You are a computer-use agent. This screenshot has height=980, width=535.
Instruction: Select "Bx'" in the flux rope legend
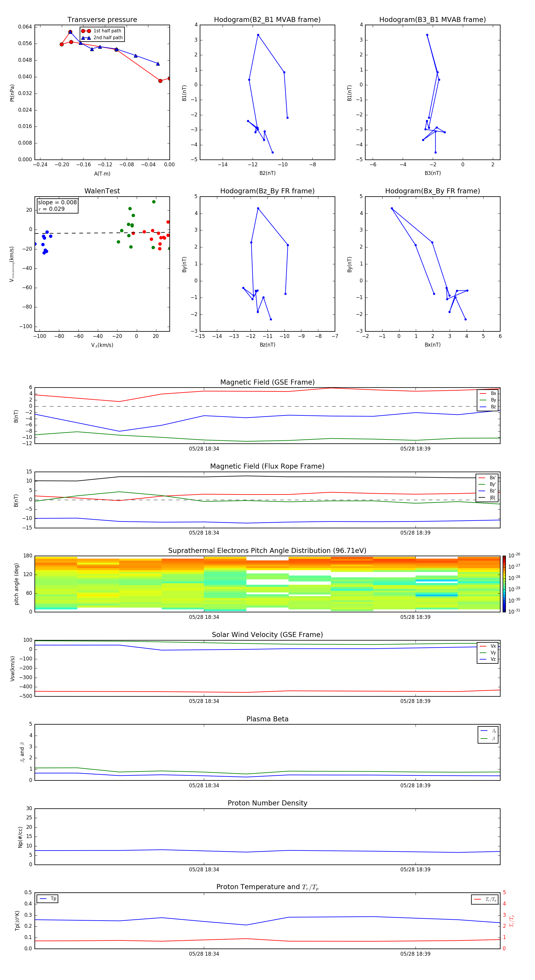pyautogui.click(x=487, y=478)
